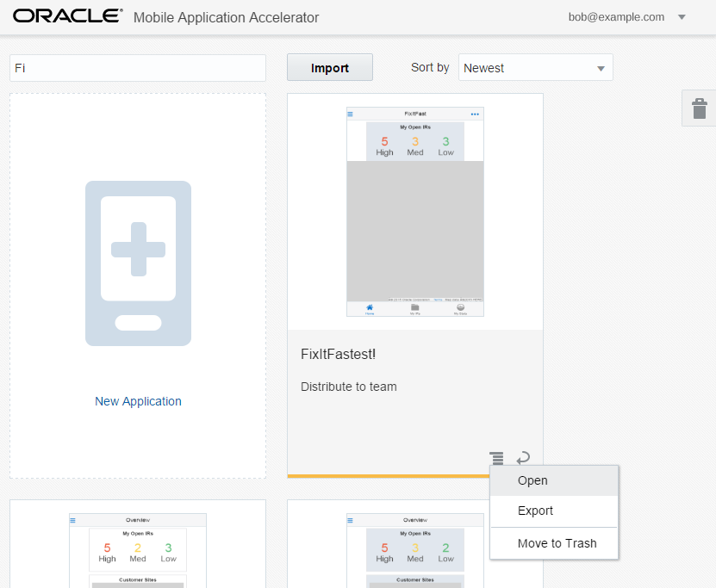
Task: Open FixItFastest! card actions menu icon
Action: coord(496,457)
